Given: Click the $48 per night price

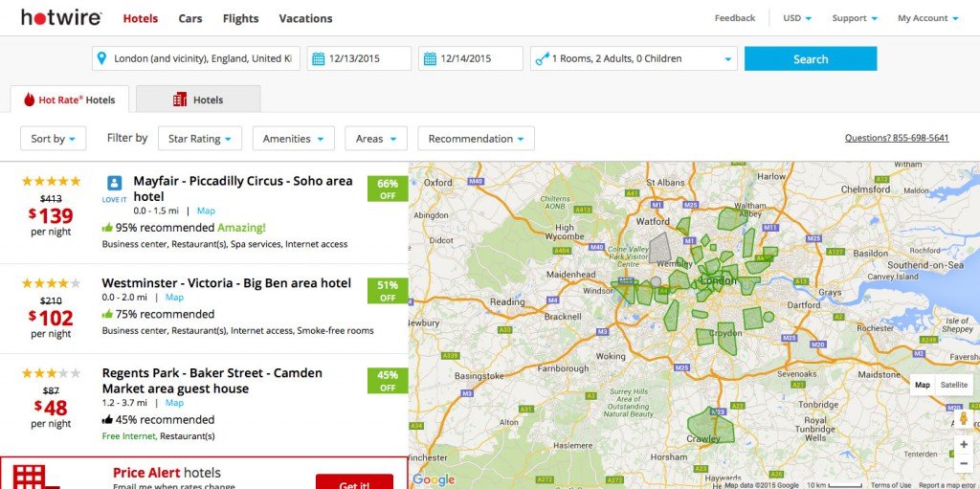Looking at the screenshot, I should (52, 408).
